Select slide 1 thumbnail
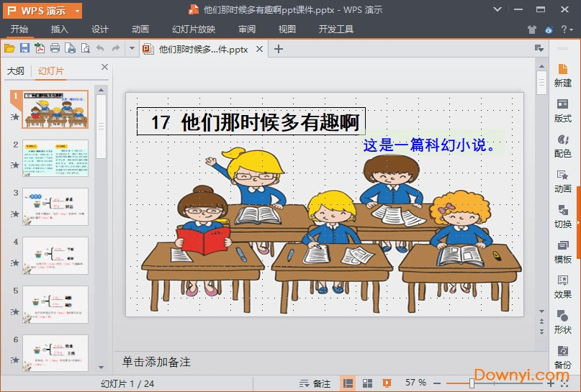This screenshot has width=581, height=392. (x=55, y=109)
